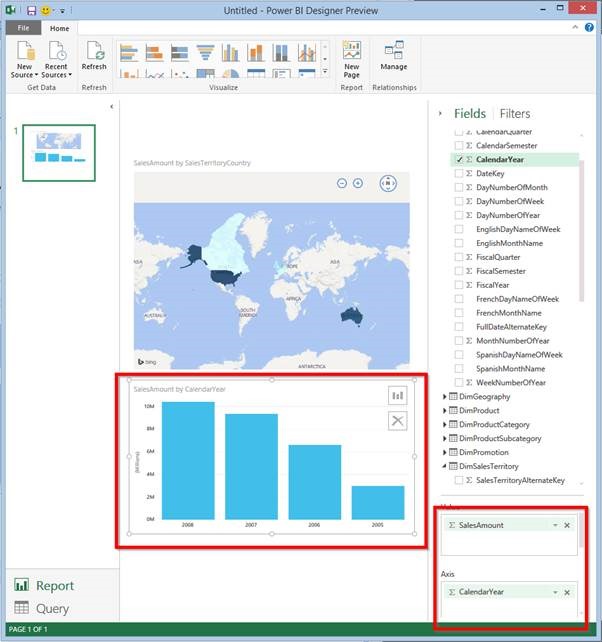602x642 pixels.
Task: Check the DateKey field
Action: coord(459,174)
